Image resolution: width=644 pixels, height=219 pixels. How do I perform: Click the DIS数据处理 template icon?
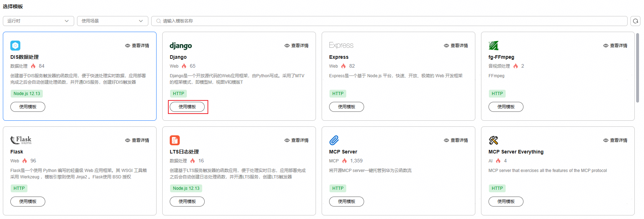15,46
